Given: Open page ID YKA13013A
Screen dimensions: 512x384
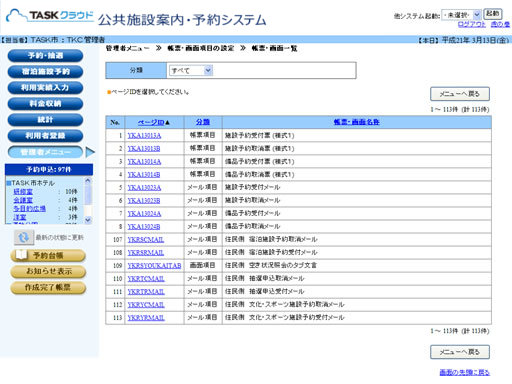Looking at the screenshot, I should tap(144, 136).
